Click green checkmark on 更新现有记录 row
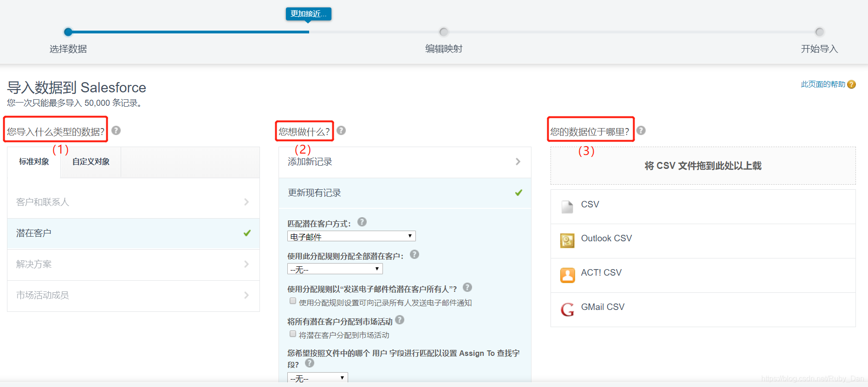868x387 pixels. tap(518, 193)
